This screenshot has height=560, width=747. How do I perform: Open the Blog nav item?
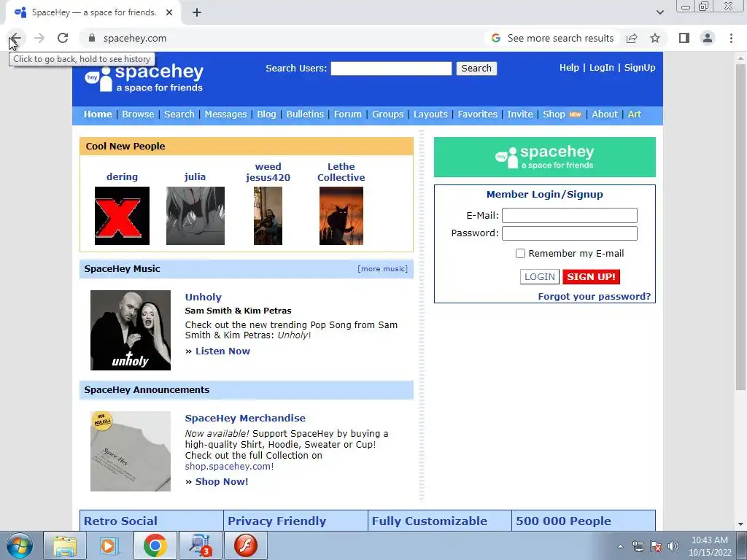pos(266,114)
